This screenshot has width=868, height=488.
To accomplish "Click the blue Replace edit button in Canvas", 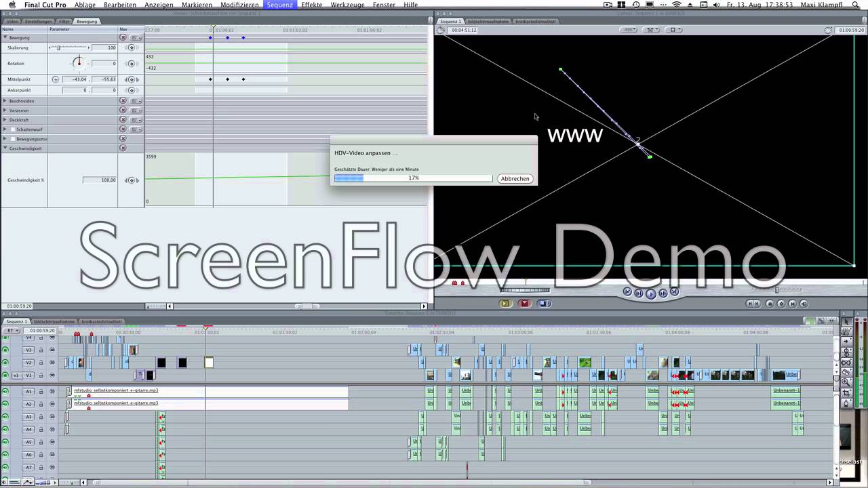I will coord(544,303).
